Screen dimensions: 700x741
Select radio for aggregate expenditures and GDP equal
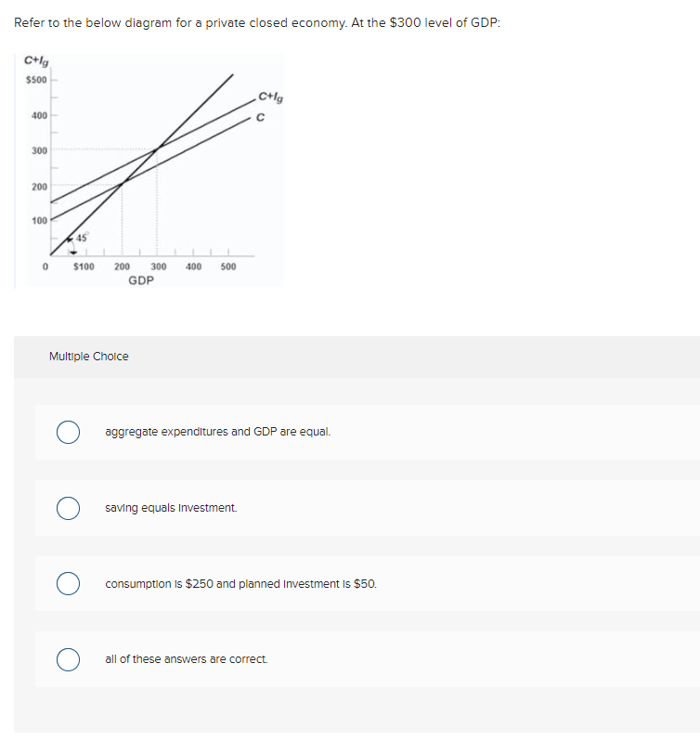coord(68,432)
